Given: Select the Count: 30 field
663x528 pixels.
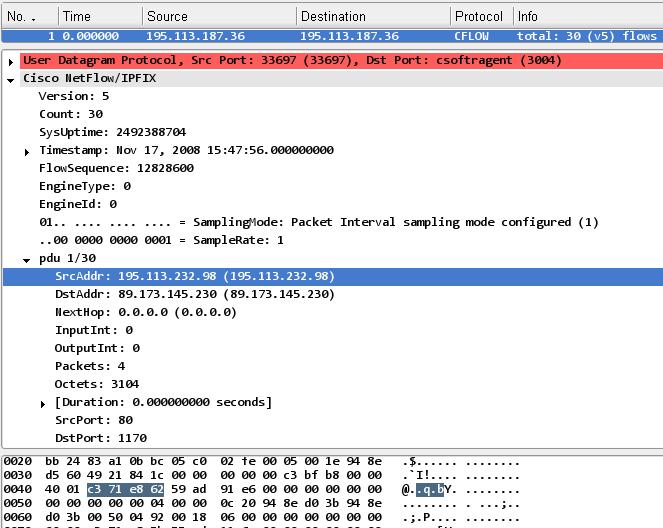Looking at the screenshot, I should coord(71,114).
